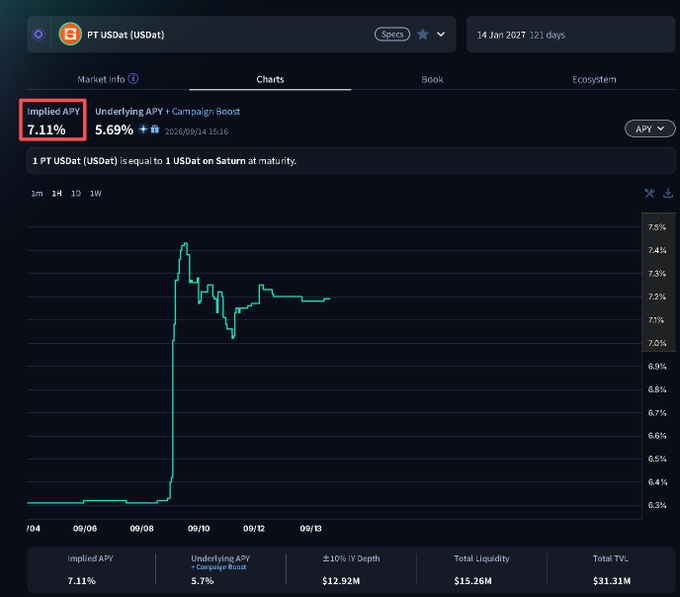Favorite this market with the star icon
The height and width of the screenshot is (597, 680).
tap(423, 34)
